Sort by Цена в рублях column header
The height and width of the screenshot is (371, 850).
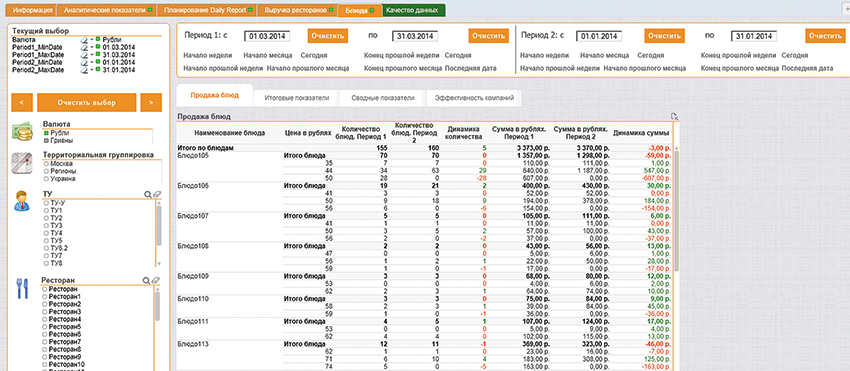click(307, 132)
